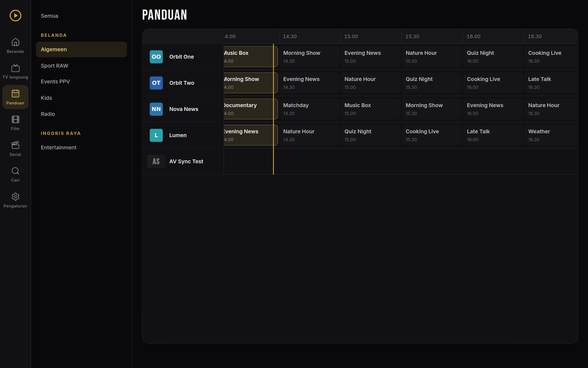Select Lumen channel name
The width and height of the screenshot is (588, 368).
[x=178, y=135]
